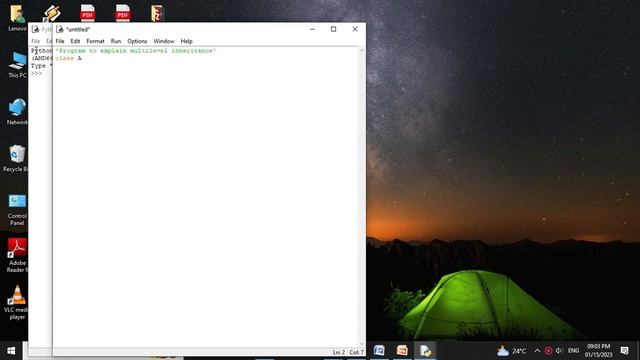Select the Sublime Text shortcut on the desktop
This screenshot has width=640, height=360.
[52, 13]
